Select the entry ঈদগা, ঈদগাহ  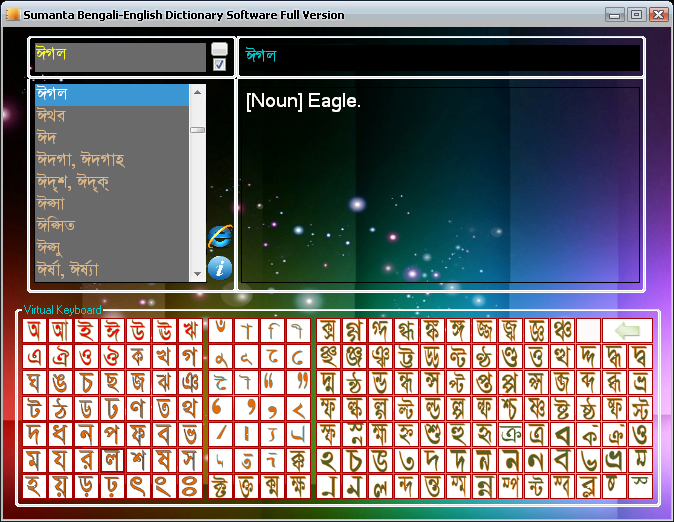tap(112, 160)
